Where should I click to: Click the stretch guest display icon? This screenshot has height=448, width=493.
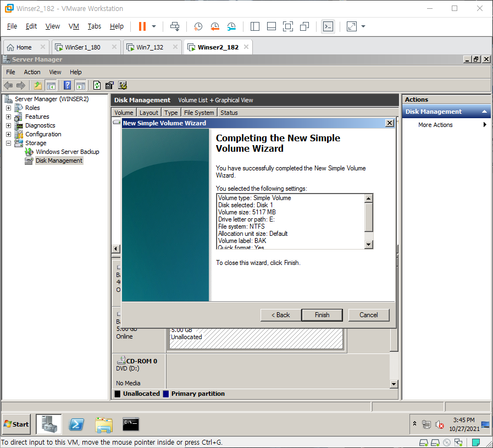[x=352, y=26]
